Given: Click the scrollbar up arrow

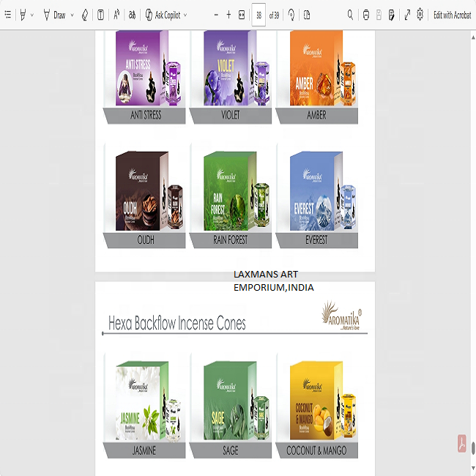Looking at the screenshot, I should coord(473,37).
